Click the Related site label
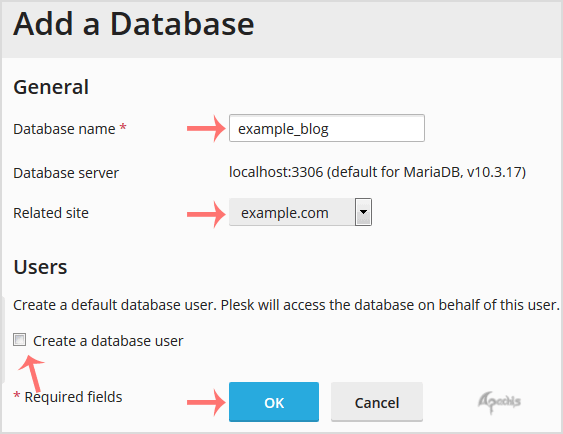563x434 pixels. tap(51, 213)
